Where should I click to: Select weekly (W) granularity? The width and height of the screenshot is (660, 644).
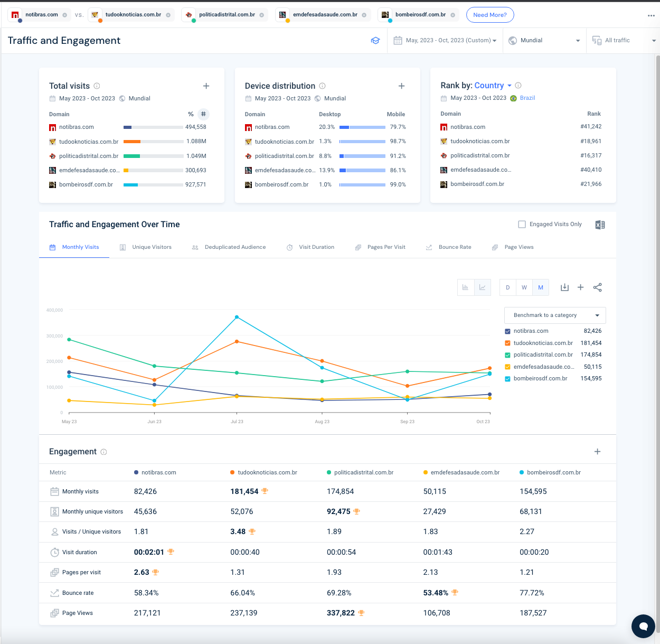point(524,287)
